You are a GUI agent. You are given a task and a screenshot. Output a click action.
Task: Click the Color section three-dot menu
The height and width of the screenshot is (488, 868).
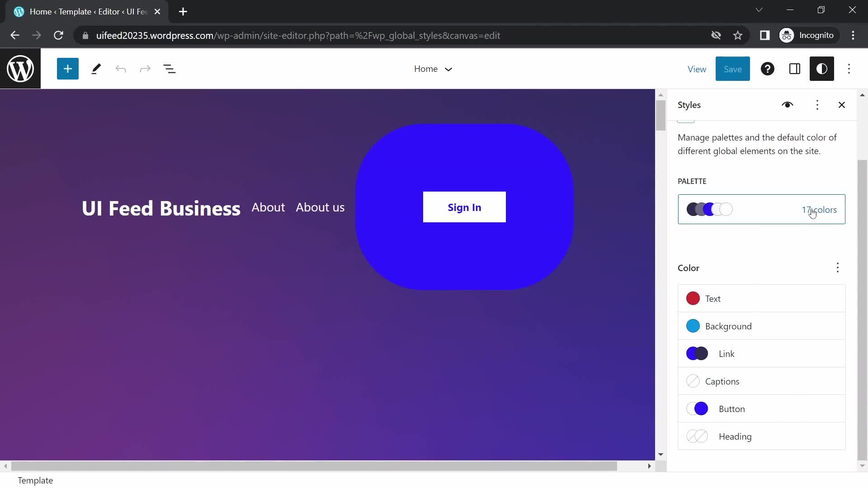coord(837,267)
